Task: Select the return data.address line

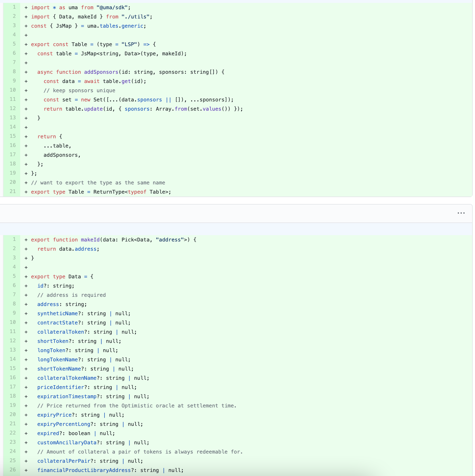Action: pos(68,249)
